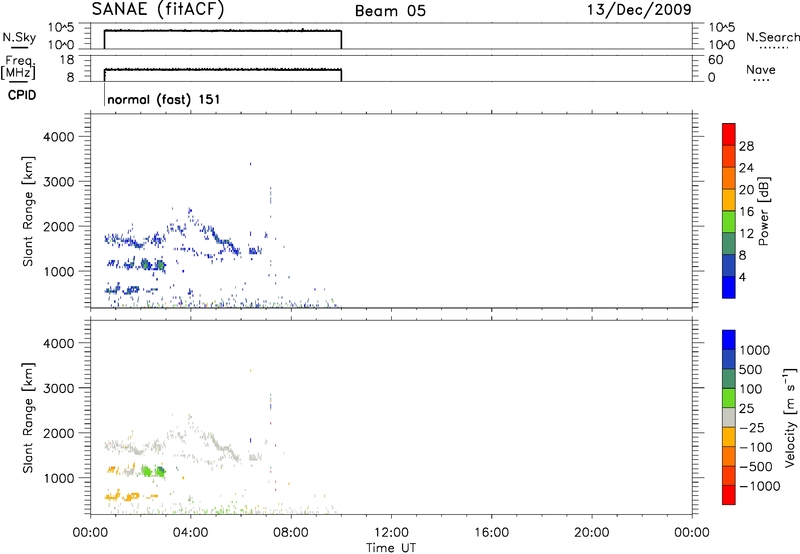Click the 60 Nave axis tick value
Viewport: 800px width, 554px height.
pos(715,60)
